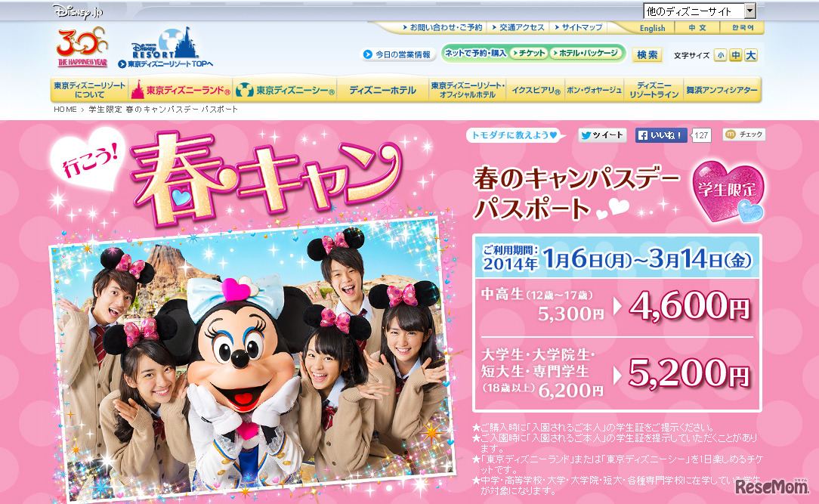Click the Facebook like count 127
819x504 pixels.
tap(701, 135)
